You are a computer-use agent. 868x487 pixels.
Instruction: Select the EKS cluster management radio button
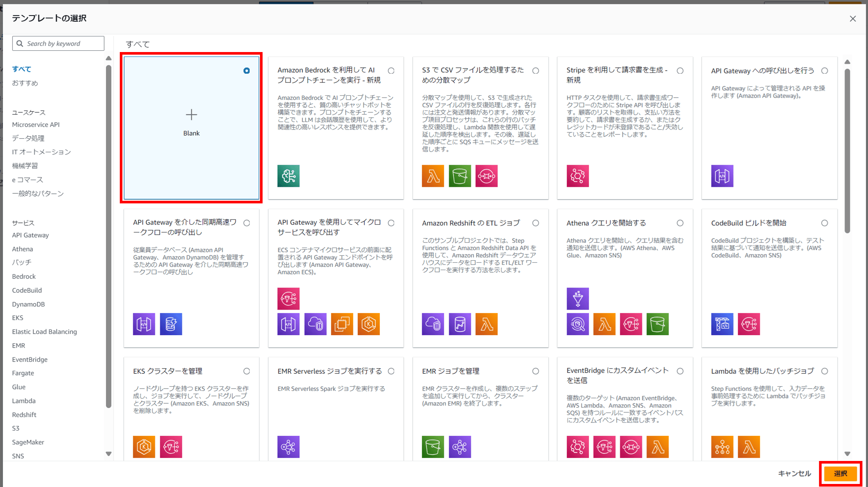(247, 371)
